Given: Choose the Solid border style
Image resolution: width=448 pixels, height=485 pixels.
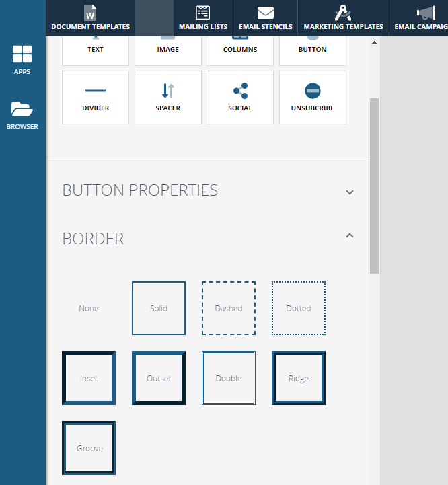Looking at the screenshot, I should [x=159, y=308].
